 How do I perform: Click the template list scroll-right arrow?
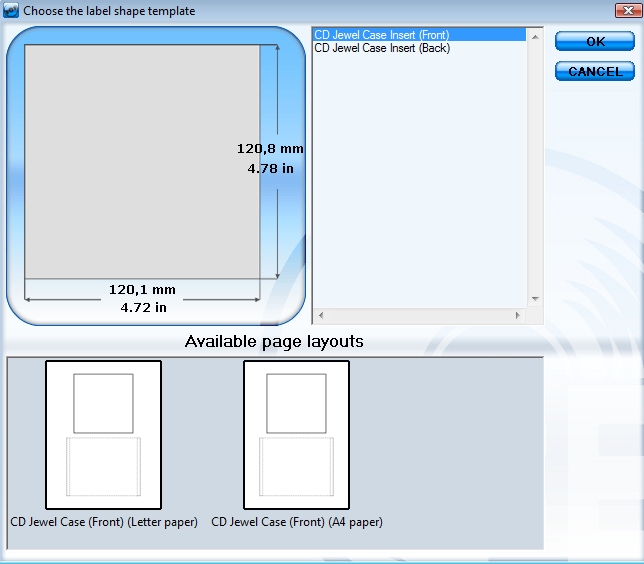tap(518, 315)
